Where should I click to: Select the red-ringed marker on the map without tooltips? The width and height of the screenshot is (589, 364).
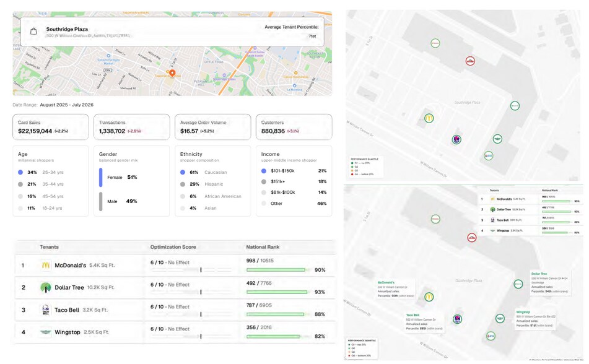click(470, 61)
